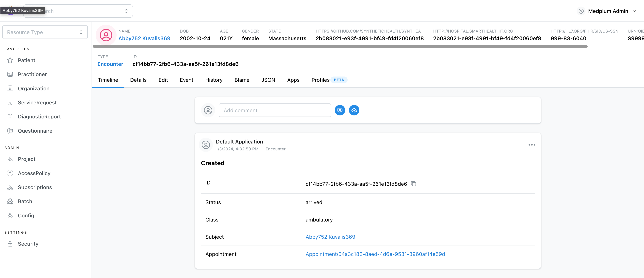
Task: Click the DOB value 2002-10-24
Action: [x=195, y=38]
